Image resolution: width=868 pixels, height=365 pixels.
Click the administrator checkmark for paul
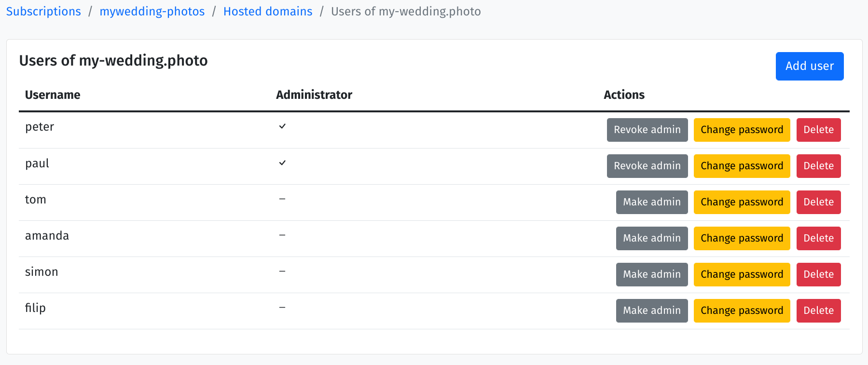coord(282,163)
